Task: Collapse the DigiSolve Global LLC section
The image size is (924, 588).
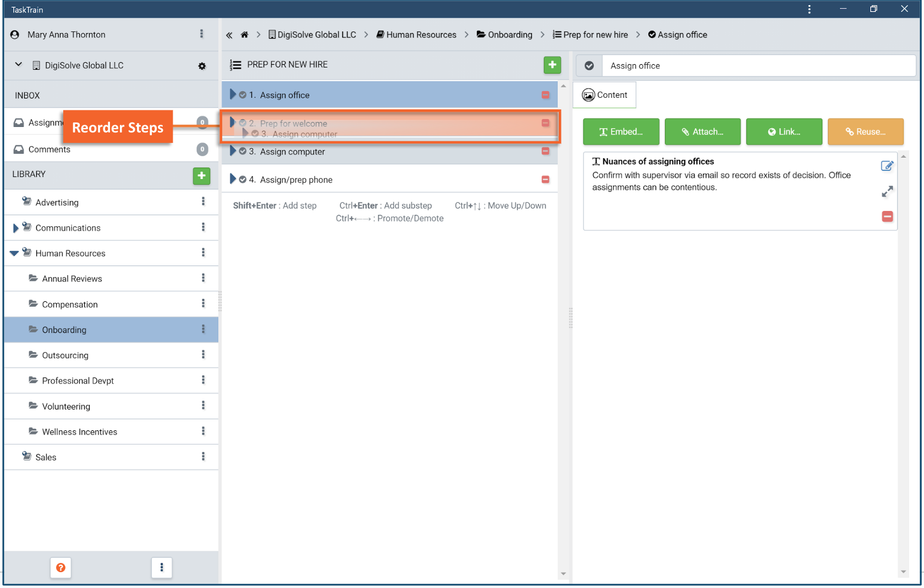Action: 19,65
